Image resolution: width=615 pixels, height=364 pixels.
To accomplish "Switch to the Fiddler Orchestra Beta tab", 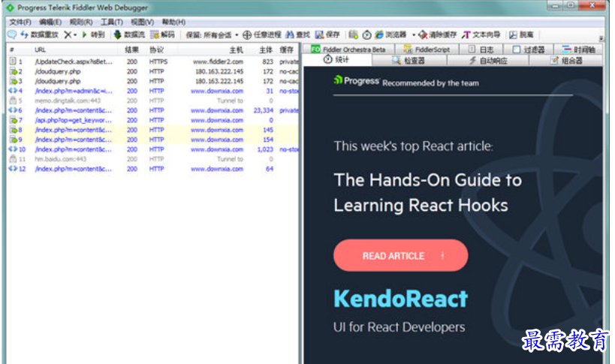I will 348,50.
